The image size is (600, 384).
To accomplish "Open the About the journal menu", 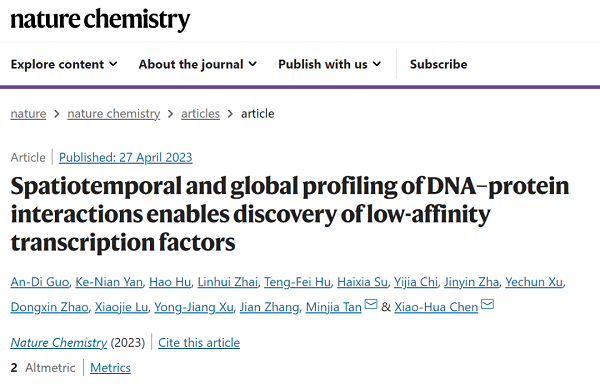I will point(197,64).
